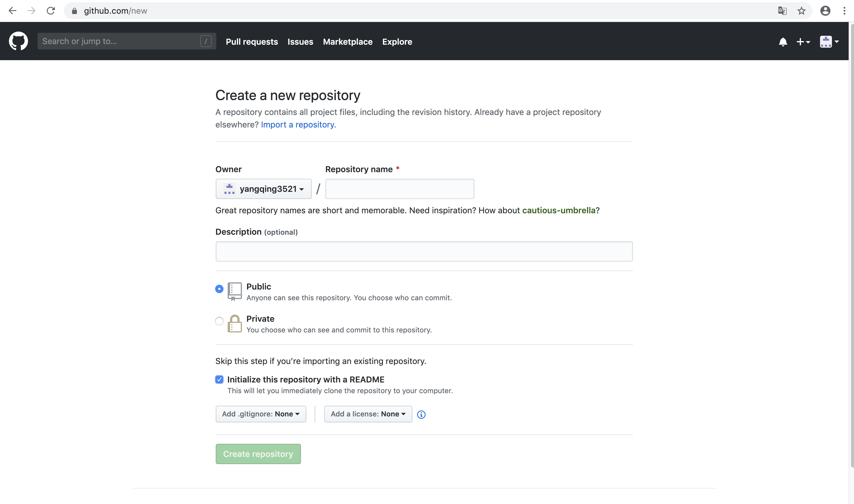
Task: Select the Public radio button
Action: 219,289
